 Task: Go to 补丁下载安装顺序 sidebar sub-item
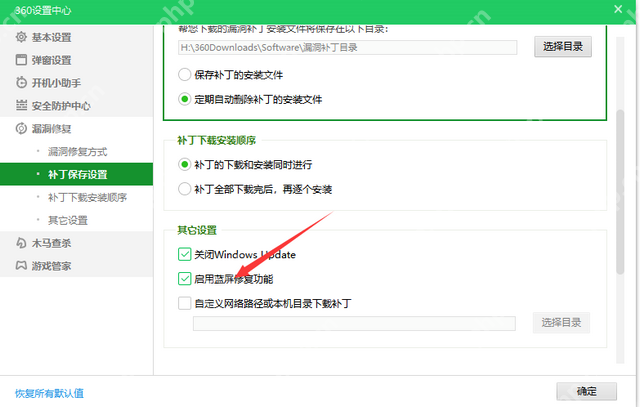(x=87, y=197)
